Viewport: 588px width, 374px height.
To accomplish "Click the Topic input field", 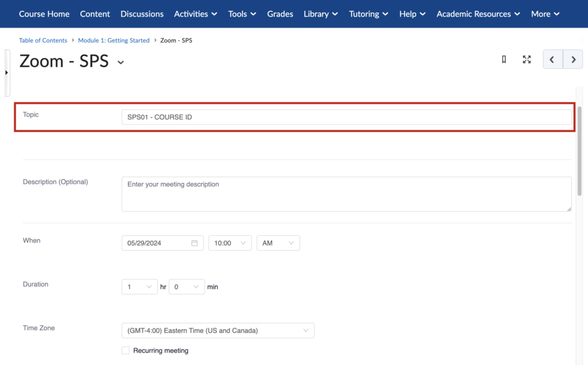I will (x=346, y=117).
